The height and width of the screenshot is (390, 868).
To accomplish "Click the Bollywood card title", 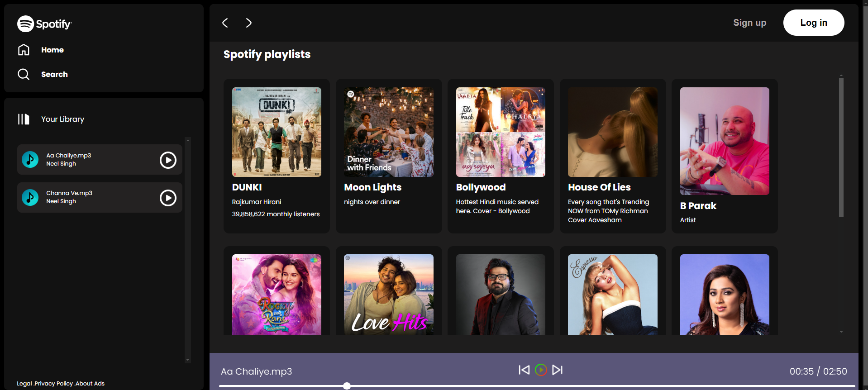I will (x=481, y=187).
